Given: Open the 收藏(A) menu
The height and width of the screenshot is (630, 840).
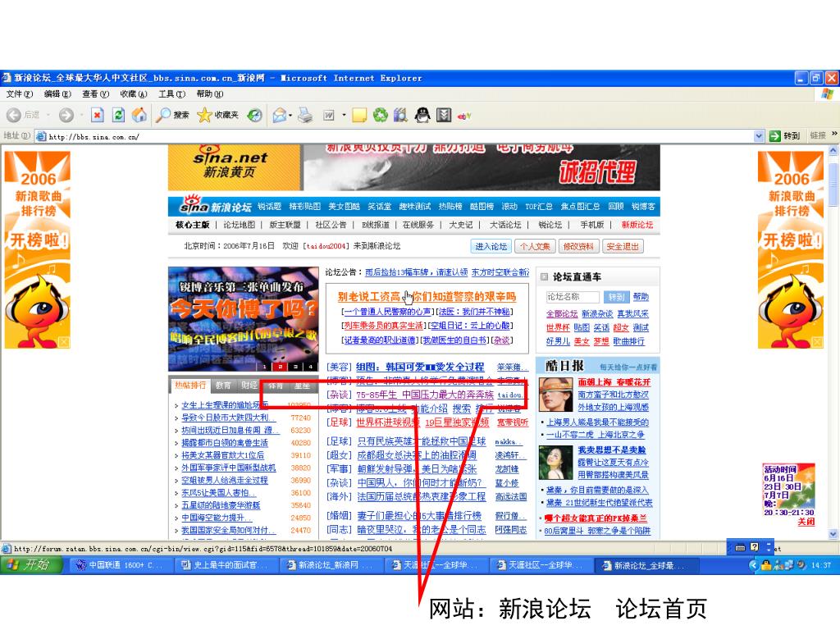Looking at the screenshot, I should 134,94.
